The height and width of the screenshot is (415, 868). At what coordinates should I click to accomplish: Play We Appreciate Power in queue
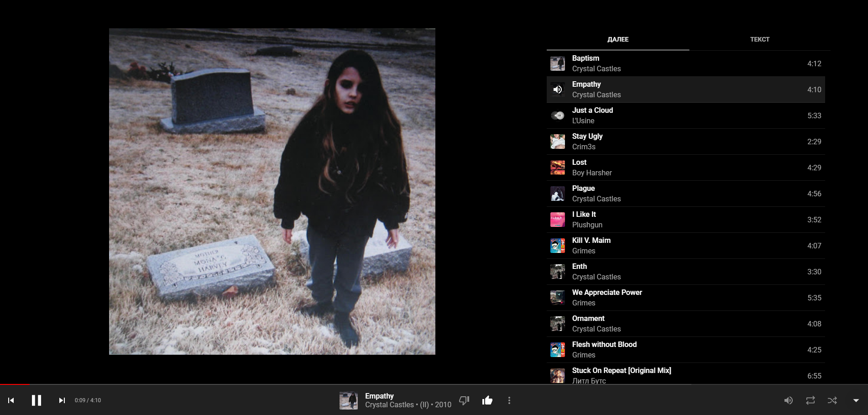click(x=686, y=298)
